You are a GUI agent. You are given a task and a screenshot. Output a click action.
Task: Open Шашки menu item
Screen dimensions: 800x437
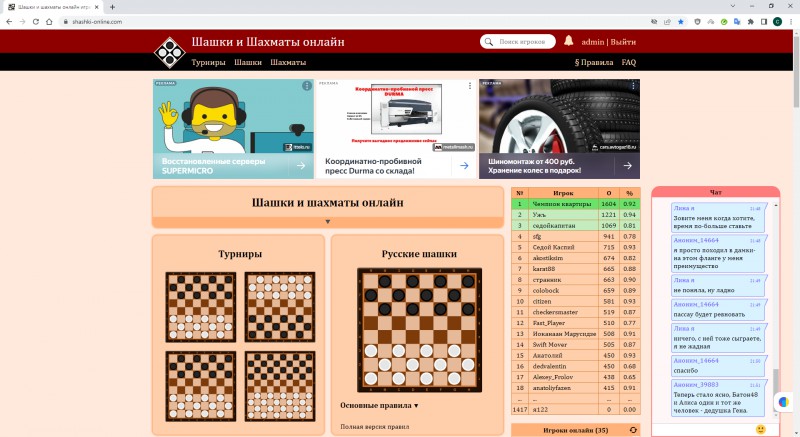coord(248,62)
